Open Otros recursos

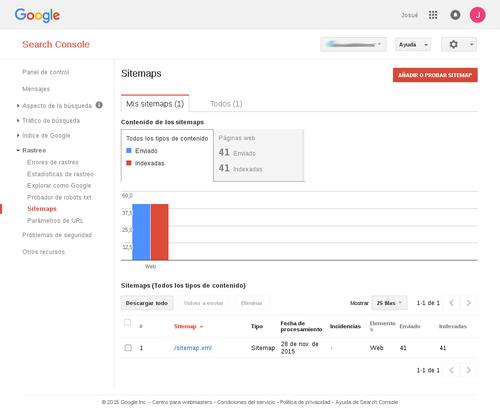coord(43,252)
